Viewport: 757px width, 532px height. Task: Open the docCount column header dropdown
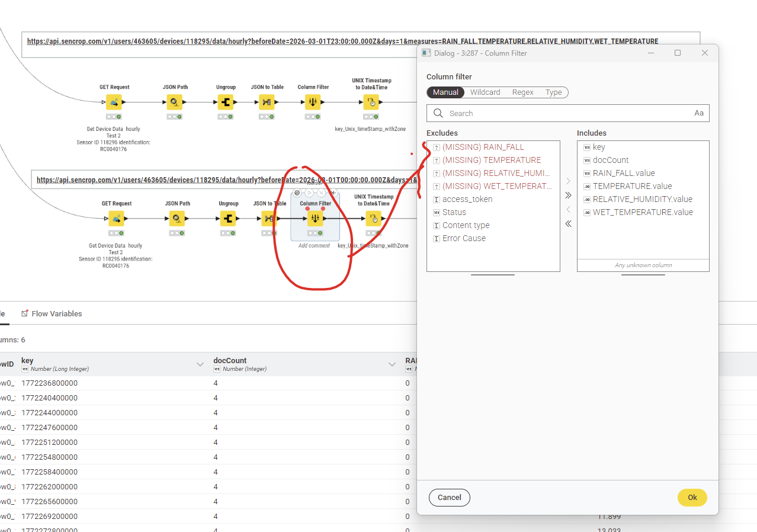[x=392, y=364]
